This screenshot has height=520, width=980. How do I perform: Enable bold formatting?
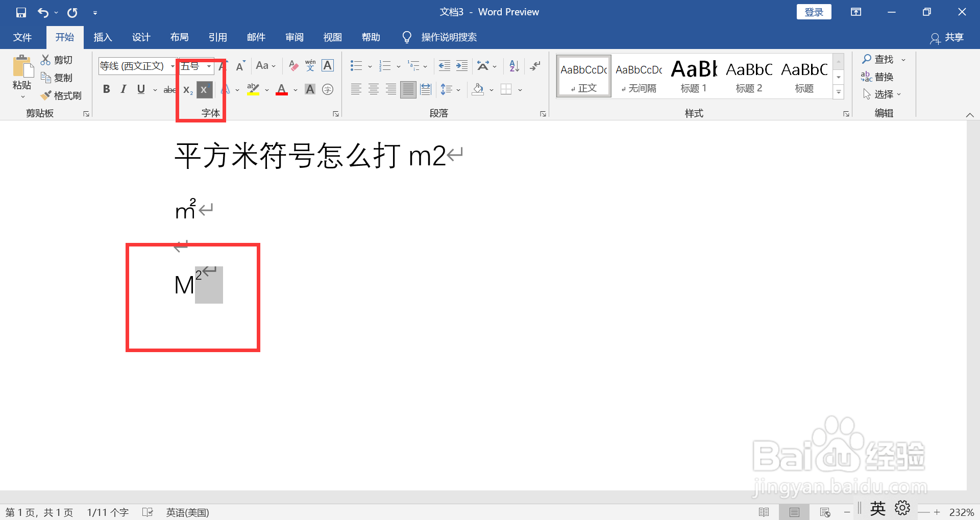(x=106, y=89)
